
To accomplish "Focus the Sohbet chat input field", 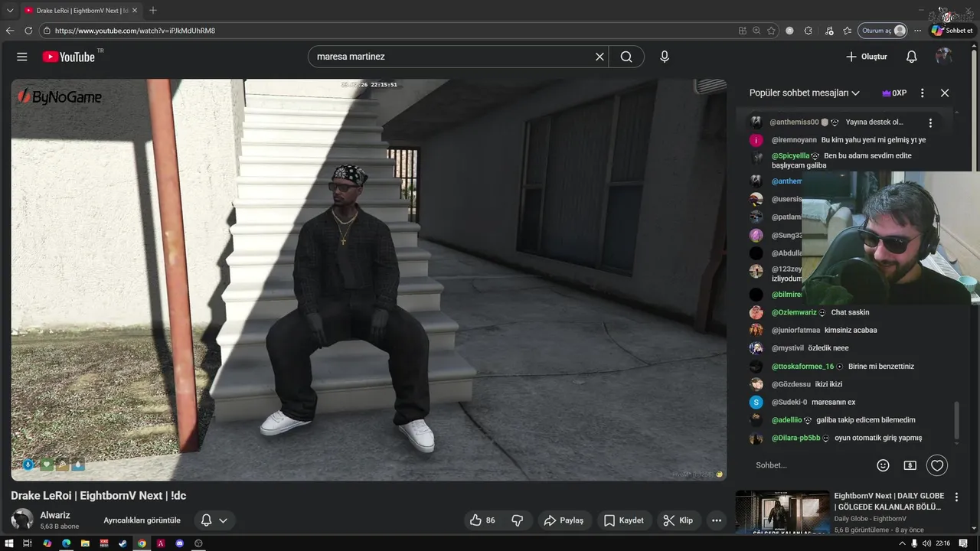I will pyautogui.click(x=812, y=465).
